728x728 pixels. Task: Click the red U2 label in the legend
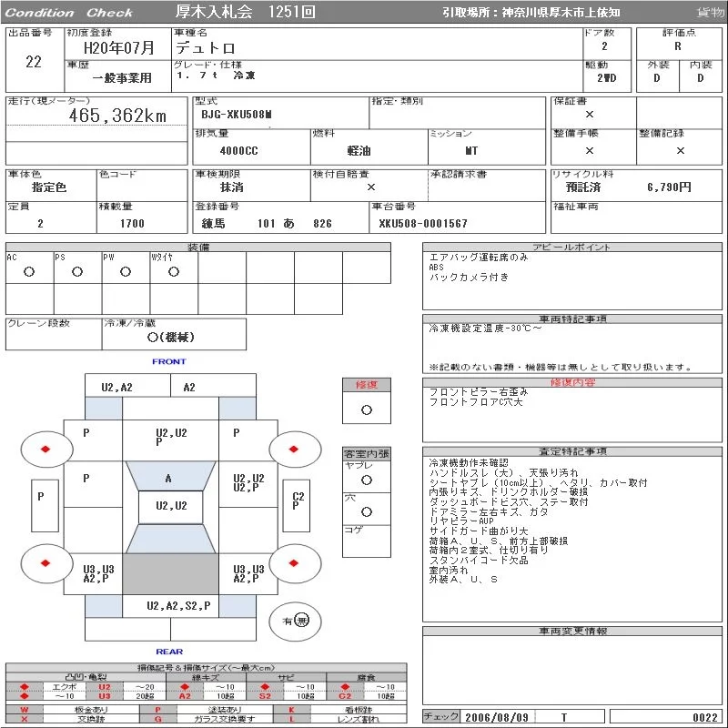[x=105, y=687]
